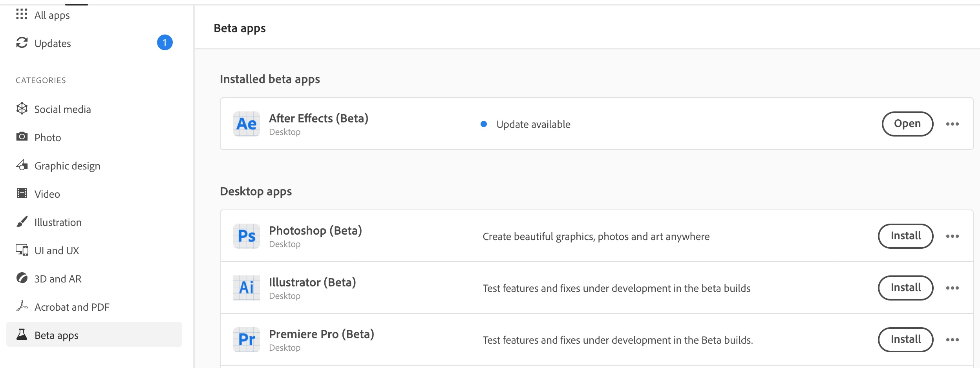Click the Illustrator row description about 'beta builds'
Image resolution: width=980 pixels, height=368 pixels.
pos(616,288)
